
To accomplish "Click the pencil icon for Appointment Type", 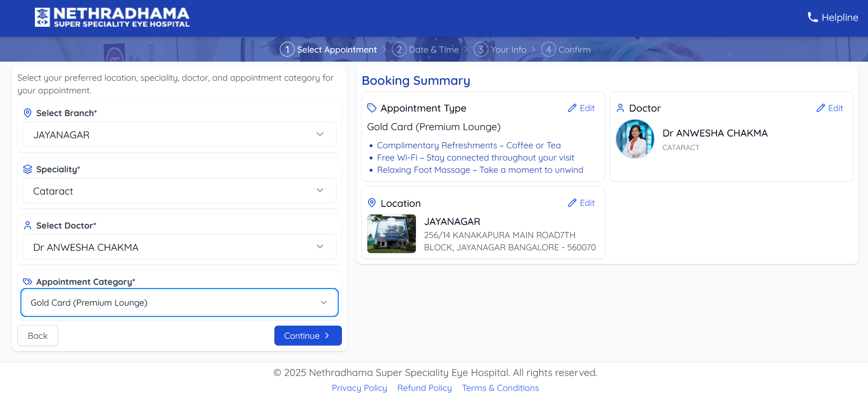I will tap(572, 108).
